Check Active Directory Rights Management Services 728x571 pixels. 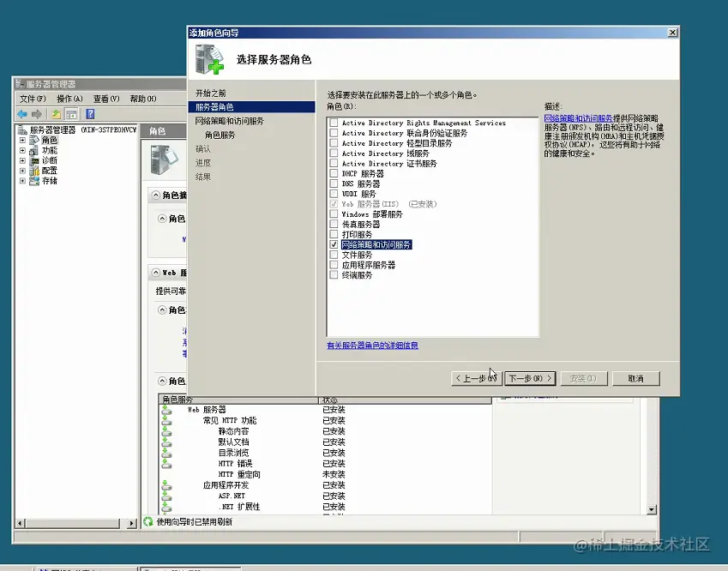coord(334,123)
